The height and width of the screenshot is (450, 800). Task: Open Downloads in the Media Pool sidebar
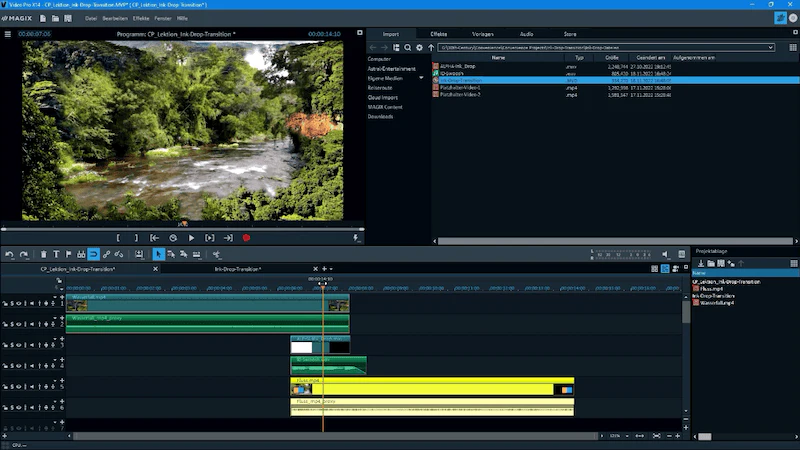click(x=380, y=116)
